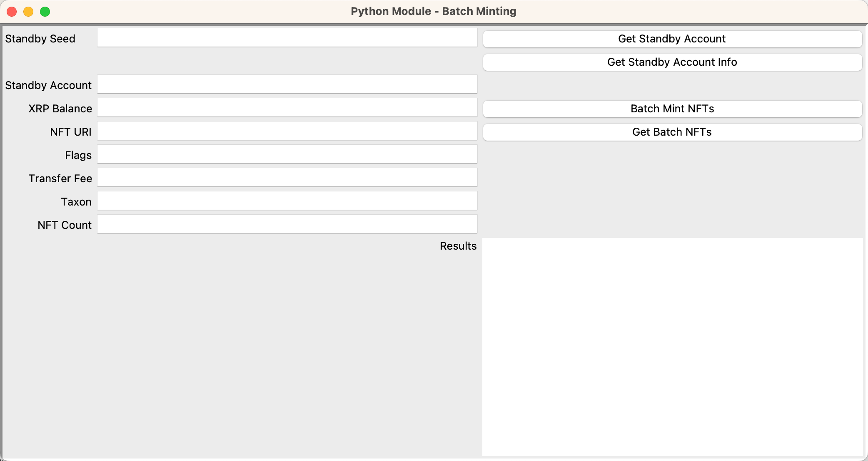Click inside the Results text area
This screenshot has height=461, width=868.
[x=672, y=347]
